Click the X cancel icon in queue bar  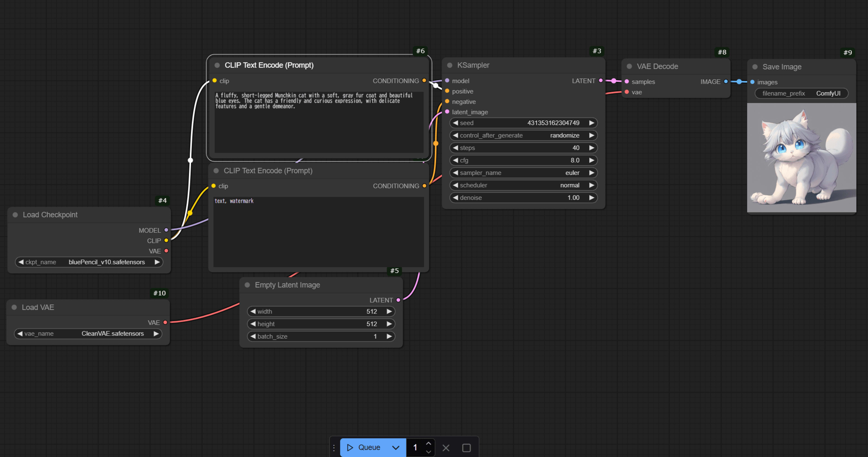pyautogui.click(x=446, y=448)
